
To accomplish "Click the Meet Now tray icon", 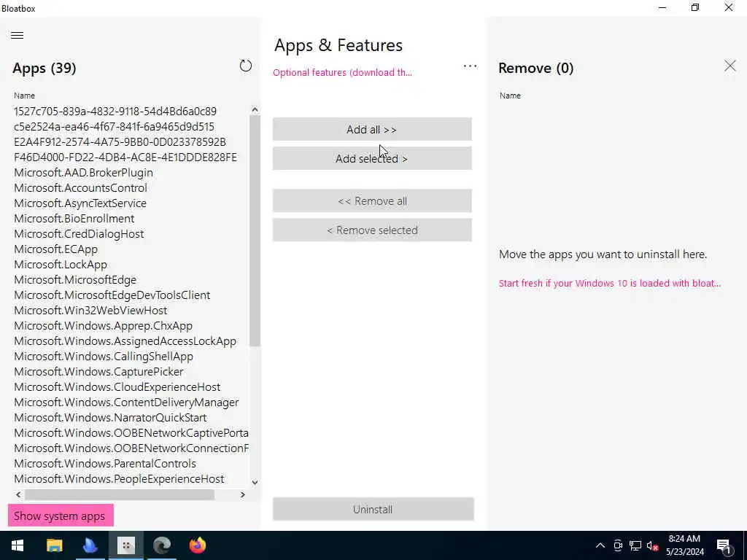I will click(x=618, y=545).
